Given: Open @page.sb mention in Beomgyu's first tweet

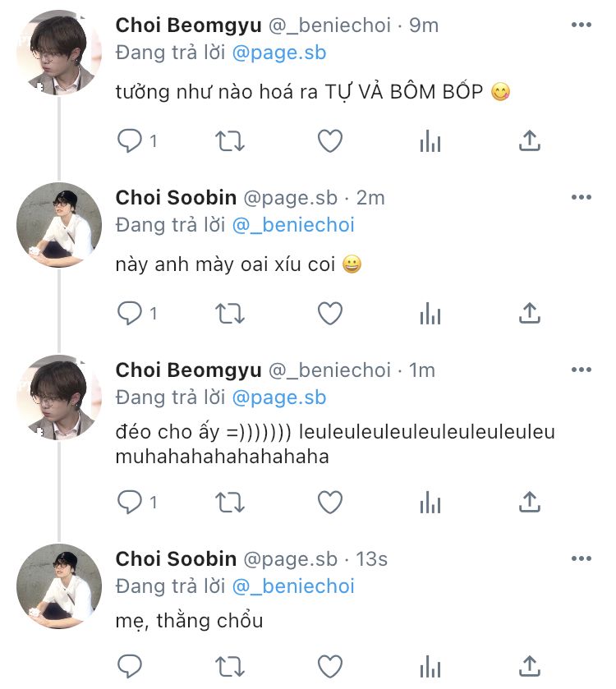Looking at the screenshot, I should click(279, 53).
